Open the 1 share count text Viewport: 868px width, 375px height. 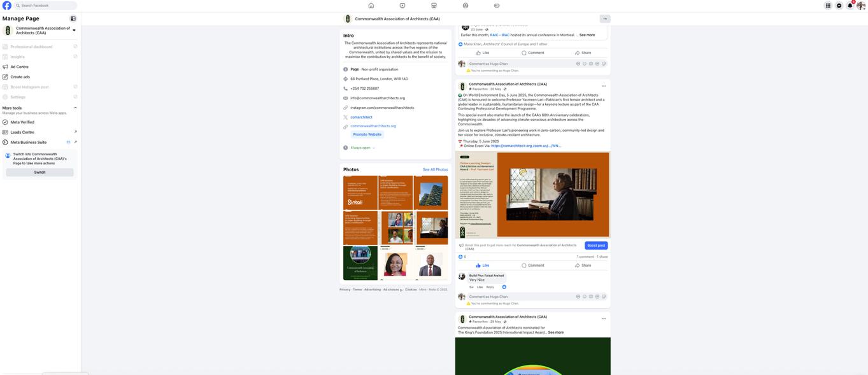point(602,257)
